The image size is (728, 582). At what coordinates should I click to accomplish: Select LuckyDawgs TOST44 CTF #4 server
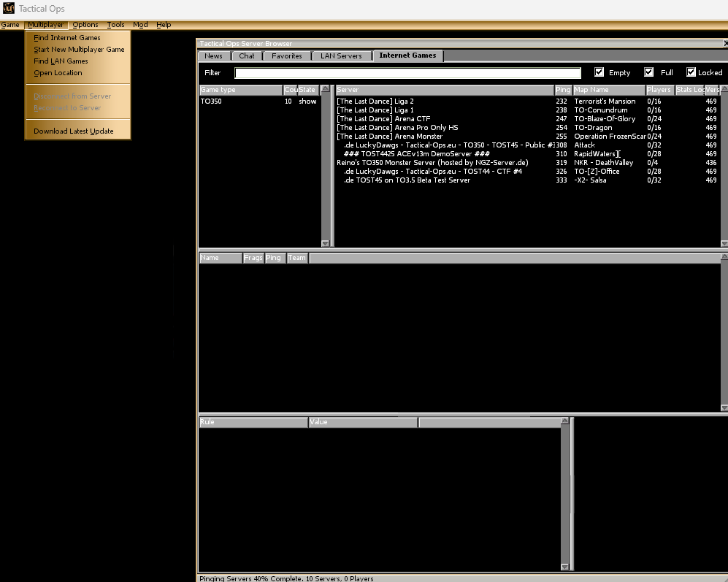click(x=527, y=172)
